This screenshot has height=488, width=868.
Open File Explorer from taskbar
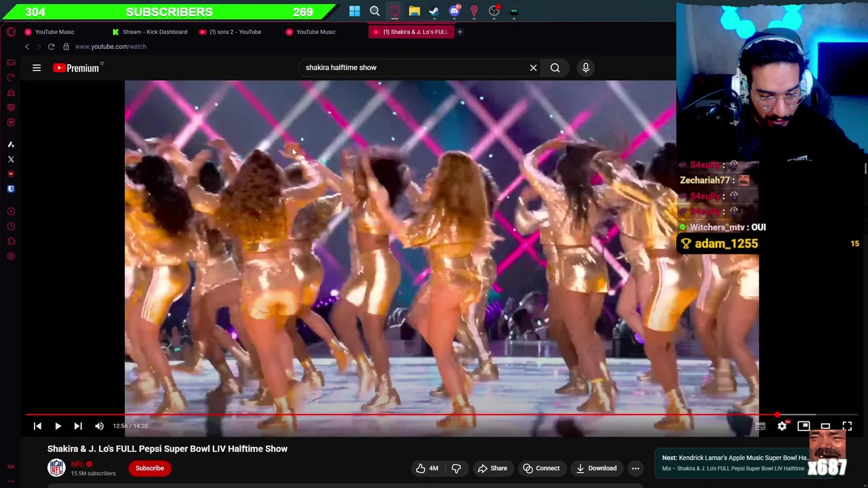[414, 11]
